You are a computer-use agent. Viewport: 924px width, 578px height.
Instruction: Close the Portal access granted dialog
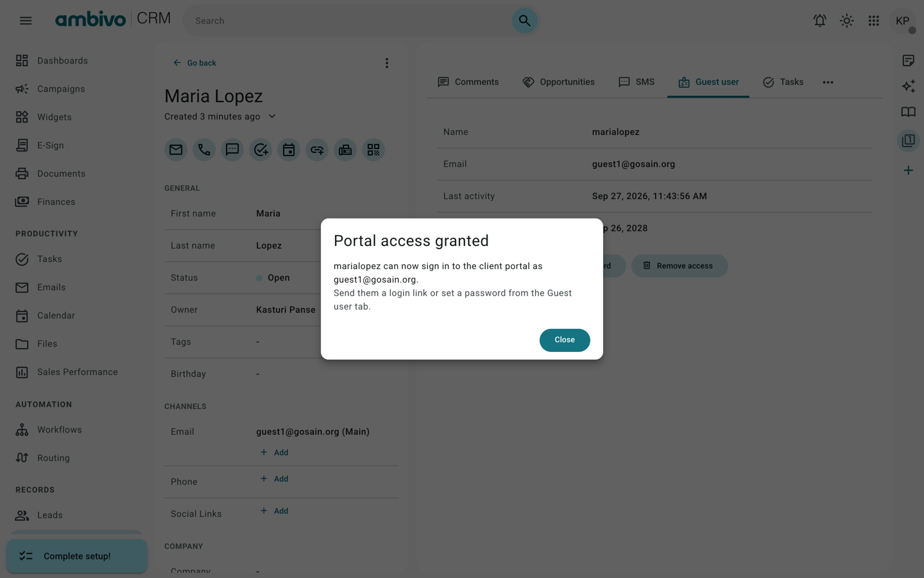click(565, 340)
